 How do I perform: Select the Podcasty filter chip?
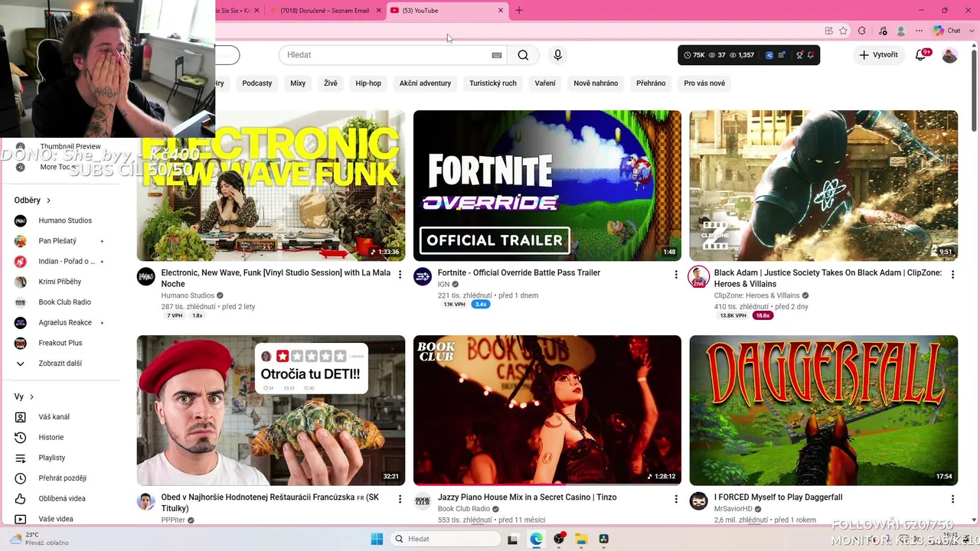pyautogui.click(x=257, y=83)
